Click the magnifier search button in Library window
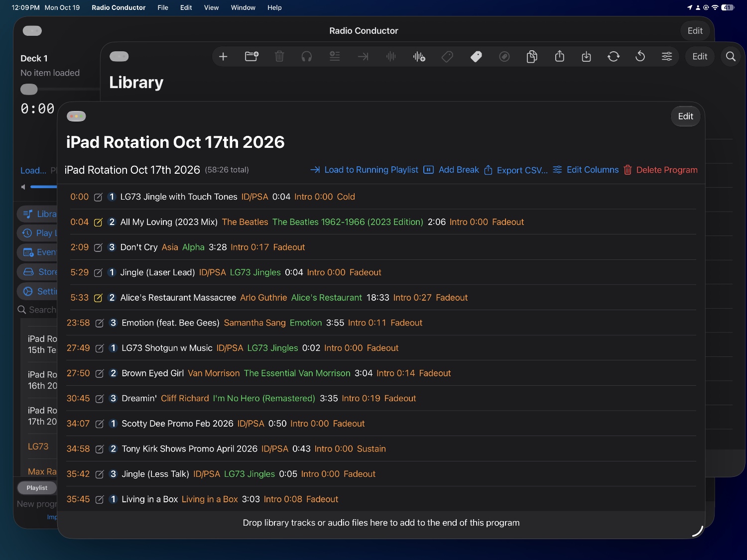 731,57
